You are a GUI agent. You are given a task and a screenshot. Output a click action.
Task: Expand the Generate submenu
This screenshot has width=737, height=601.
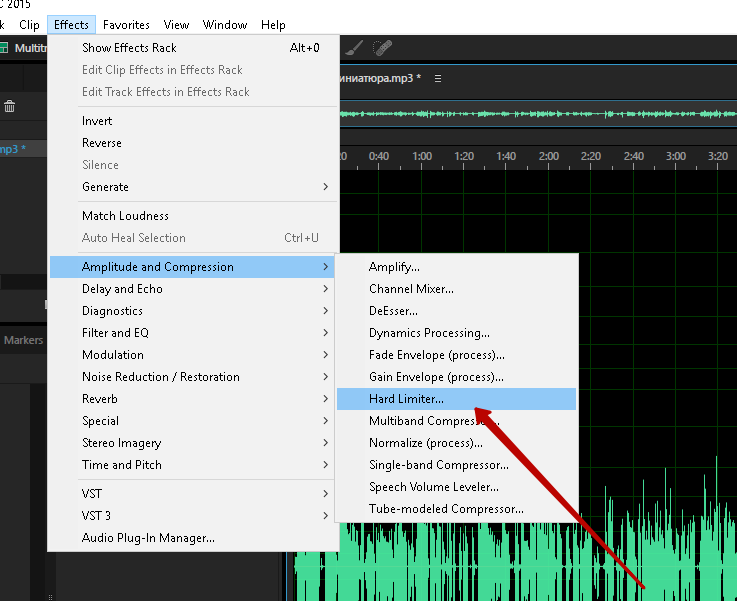[x=193, y=187]
